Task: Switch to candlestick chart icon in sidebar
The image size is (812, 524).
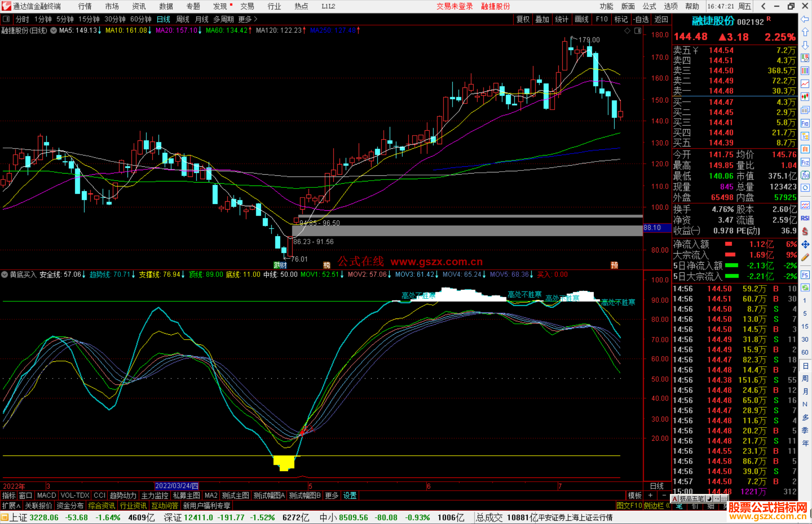Action: pos(805,97)
